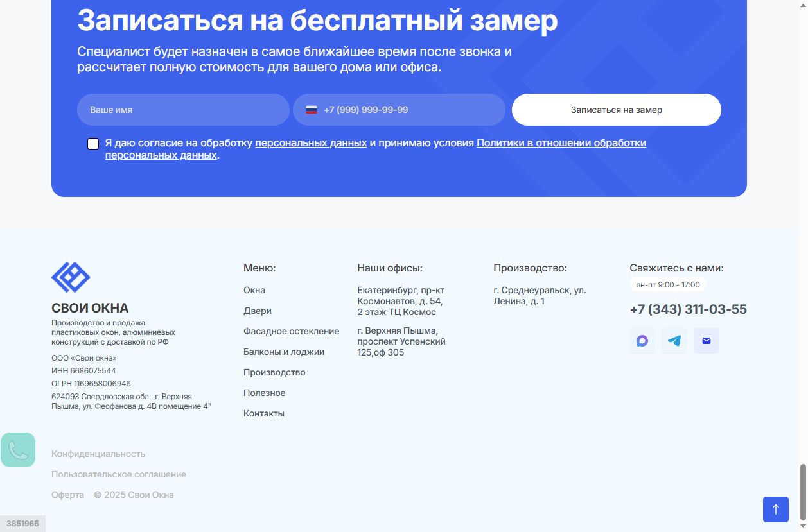This screenshot has width=808, height=532.
Task: Open the Двери menu item
Action: (x=258, y=311)
